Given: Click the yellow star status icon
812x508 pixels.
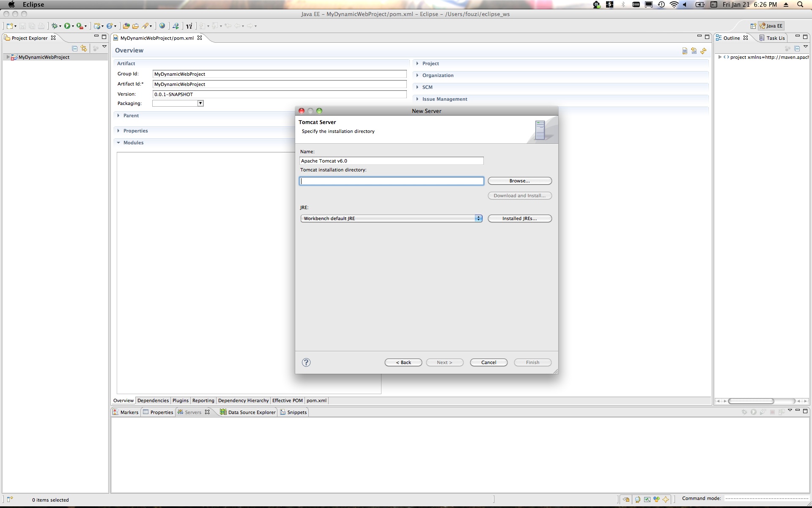Looking at the screenshot, I should point(666,500).
